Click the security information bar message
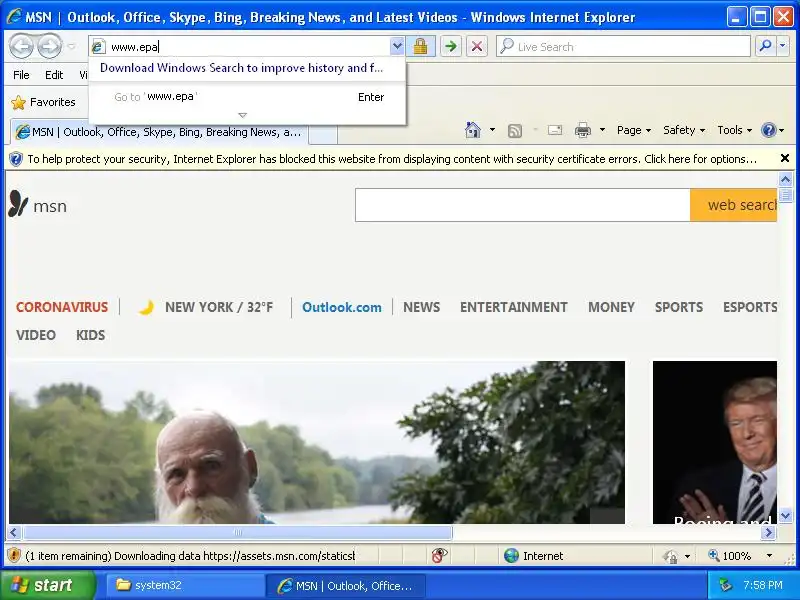This screenshot has width=800, height=600. (392, 159)
